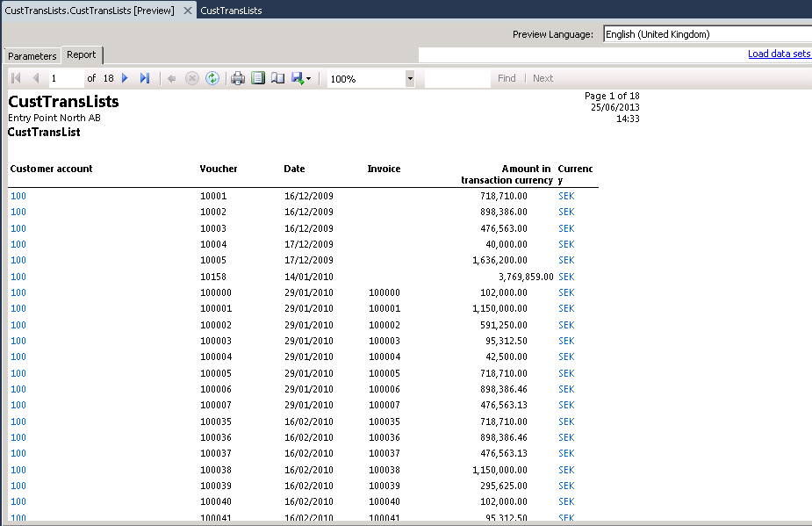
Task: Open the zoom percentage dropdown
Action: tap(409, 78)
